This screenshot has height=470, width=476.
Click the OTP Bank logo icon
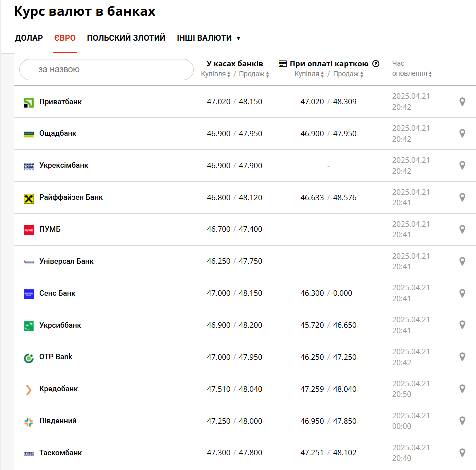click(29, 358)
